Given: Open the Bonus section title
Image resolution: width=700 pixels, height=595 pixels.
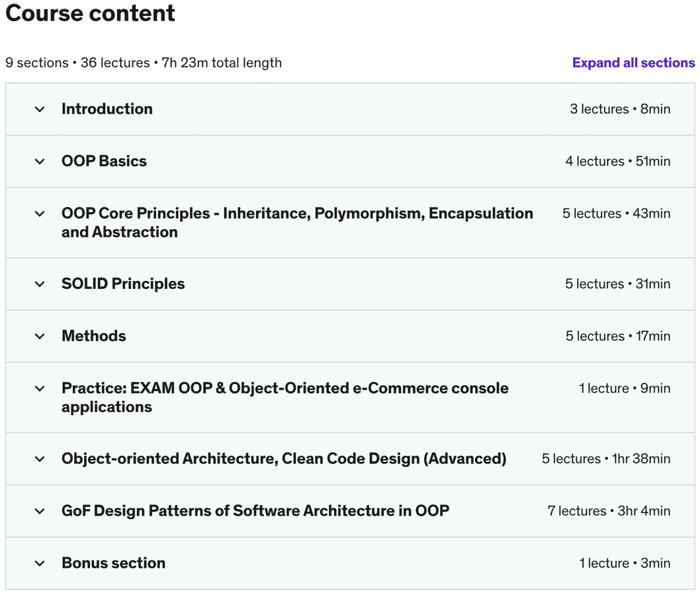Looking at the screenshot, I should [x=113, y=563].
